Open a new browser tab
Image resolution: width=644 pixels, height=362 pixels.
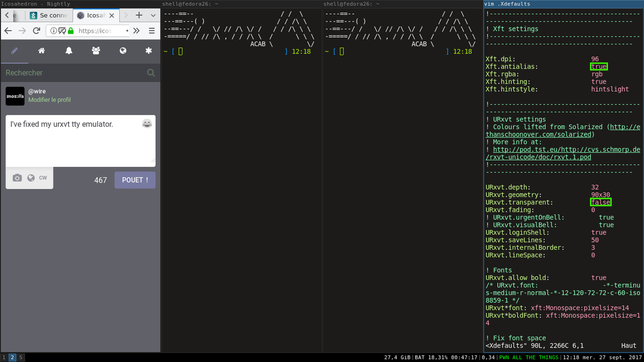(139, 16)
